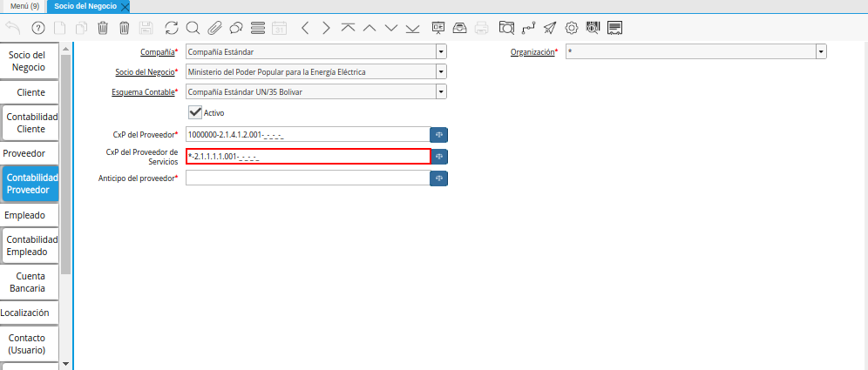Open account selector for Anticipo del proveedor

point(439,178)
